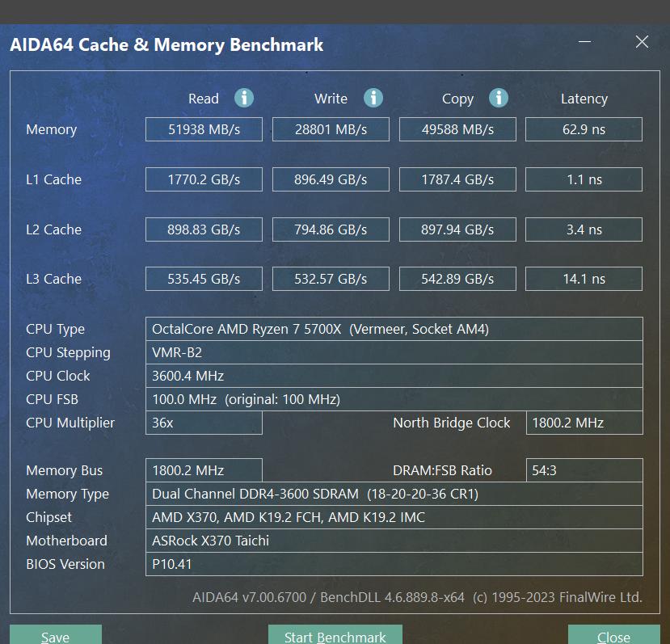Click the CPU Stepping value VMR-B2
The image size is (670, 644).
point(394,352)
